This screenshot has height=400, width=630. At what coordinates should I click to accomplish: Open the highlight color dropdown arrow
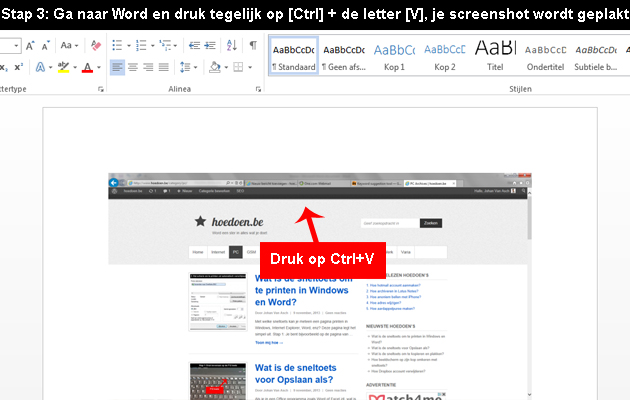coord(75,67)
